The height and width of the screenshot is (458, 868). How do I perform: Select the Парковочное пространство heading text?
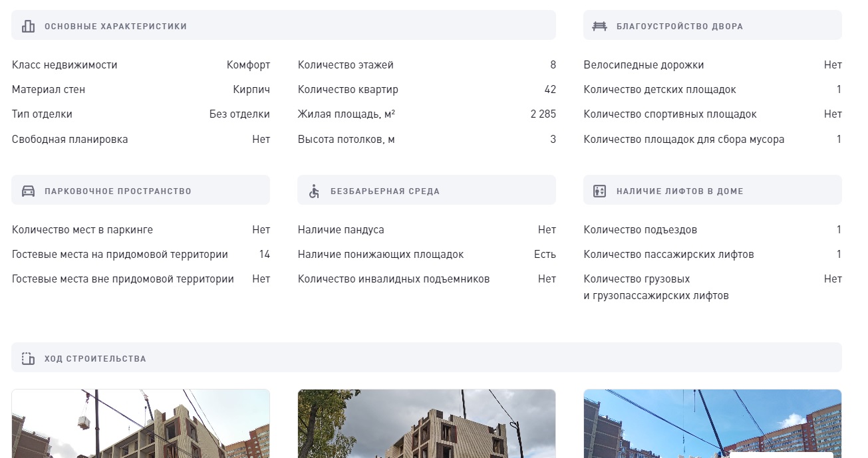click(118, 191)
